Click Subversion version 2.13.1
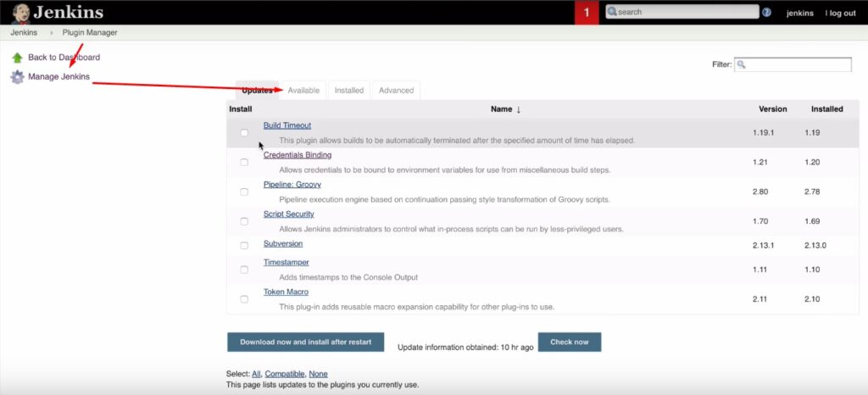The width and height of the screenshot is (868, 395). coord(764,245)
